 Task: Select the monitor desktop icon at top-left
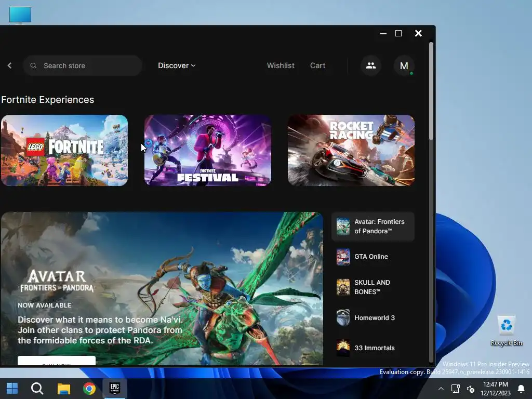point(20,15)
